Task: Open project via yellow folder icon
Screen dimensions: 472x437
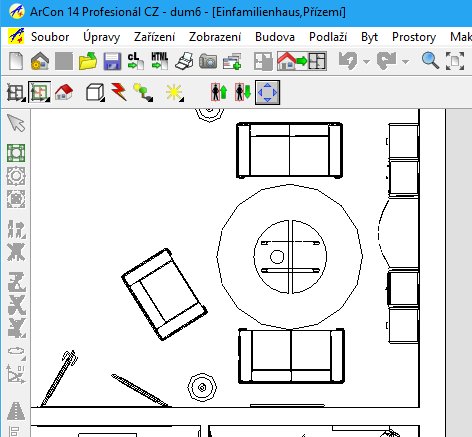Action: click(88, 61)
